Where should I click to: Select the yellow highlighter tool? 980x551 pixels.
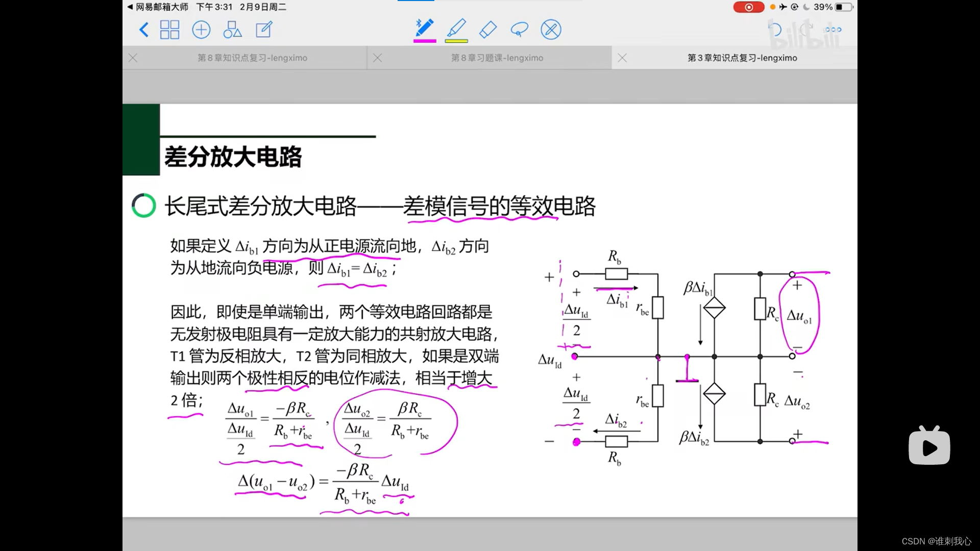coord(456,29)
